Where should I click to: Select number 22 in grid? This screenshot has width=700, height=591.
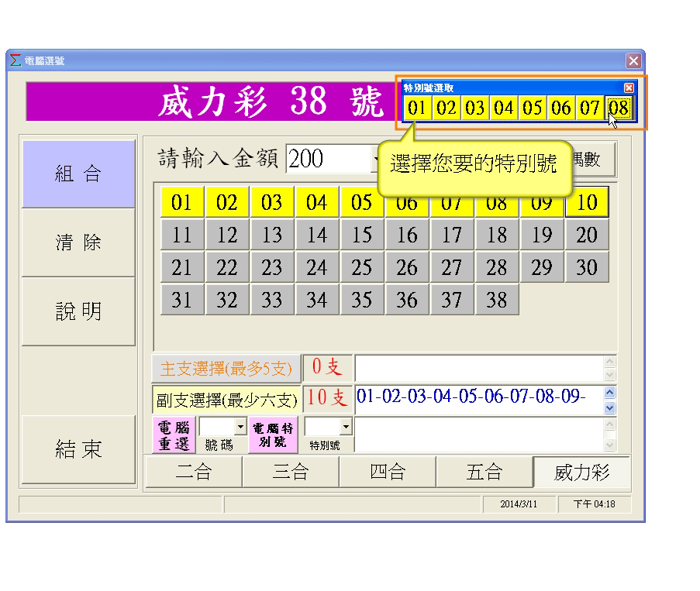click(227, 268)
